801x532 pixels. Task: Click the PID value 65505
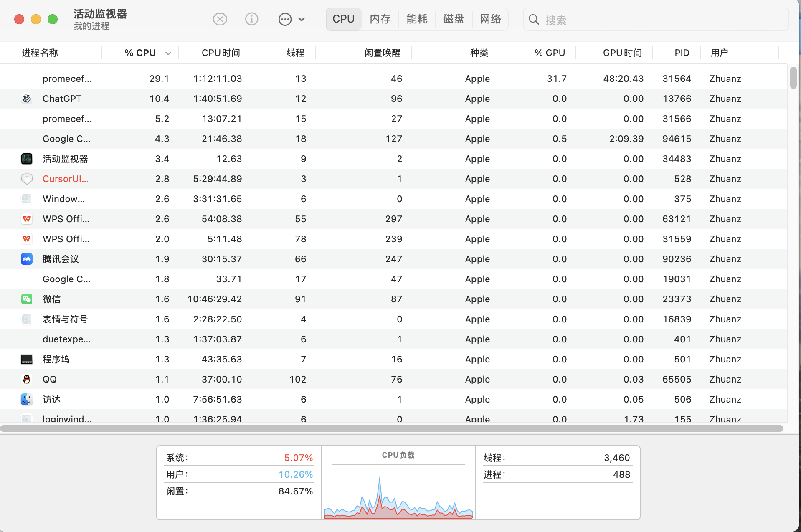(677, 379)
